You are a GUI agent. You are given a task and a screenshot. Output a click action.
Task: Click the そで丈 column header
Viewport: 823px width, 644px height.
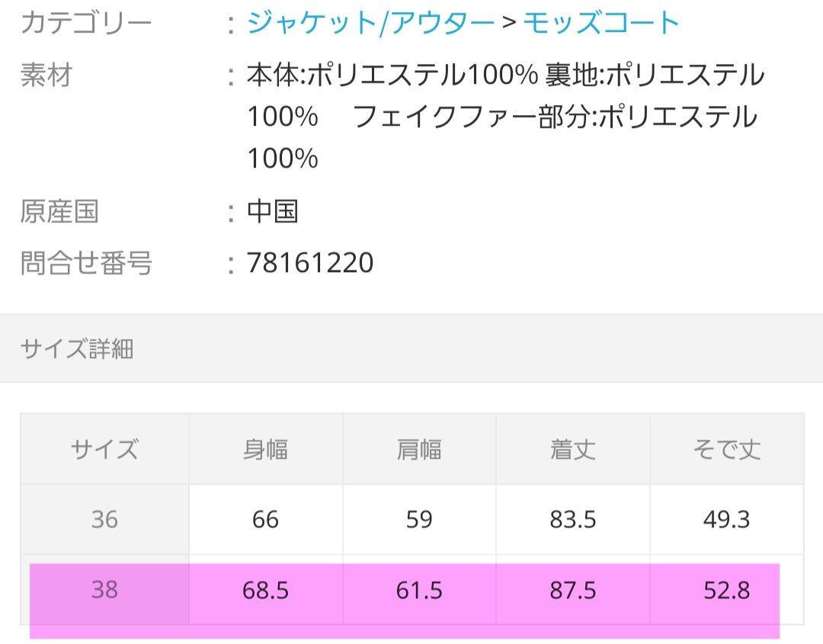point(727,450)
